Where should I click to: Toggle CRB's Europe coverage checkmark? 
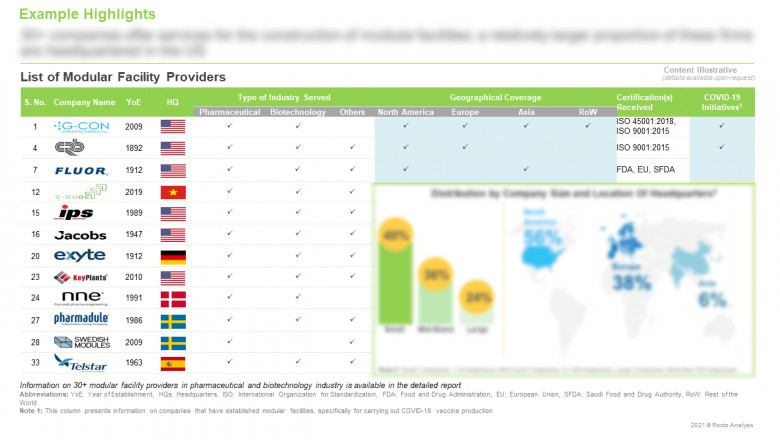coord(465,148)
